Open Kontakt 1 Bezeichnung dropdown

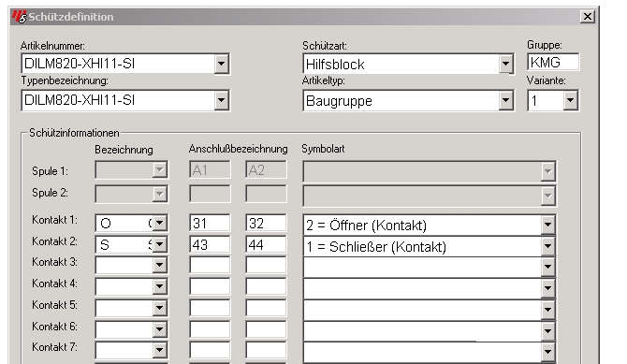[159, 223]
